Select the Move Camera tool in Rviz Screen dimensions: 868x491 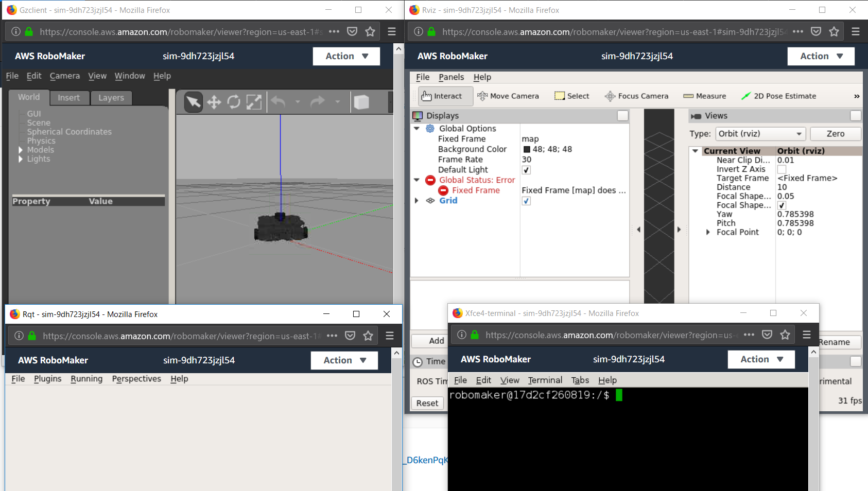(x=509, y=96)
